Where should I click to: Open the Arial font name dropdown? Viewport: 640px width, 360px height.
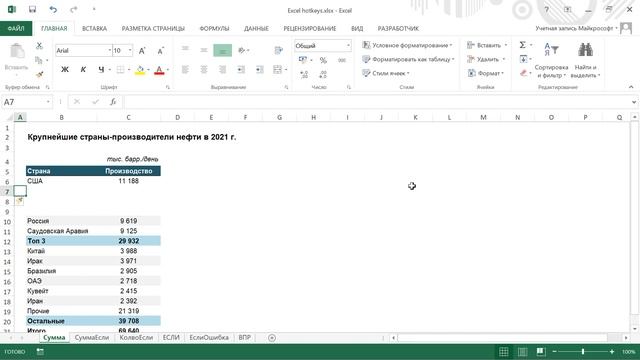[x=109, y=51]
